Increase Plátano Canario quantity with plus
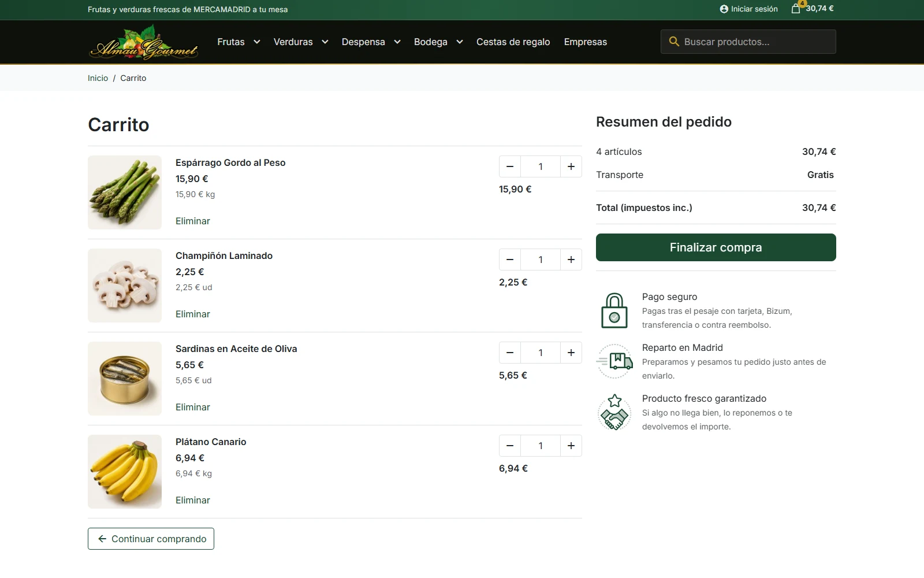 tap(571, 446)
